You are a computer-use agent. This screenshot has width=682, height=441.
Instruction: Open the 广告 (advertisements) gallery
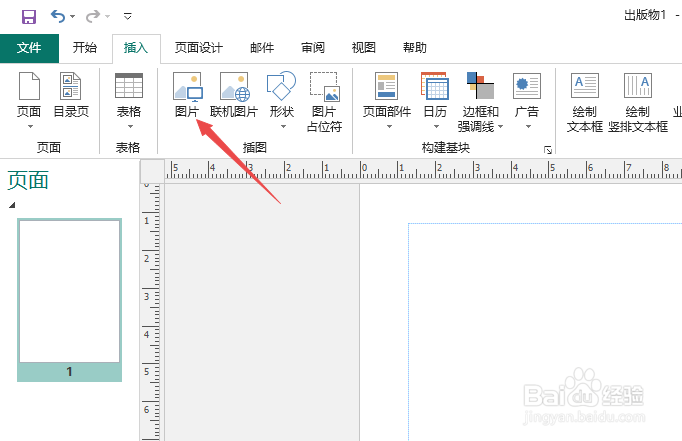coord(527,95)
